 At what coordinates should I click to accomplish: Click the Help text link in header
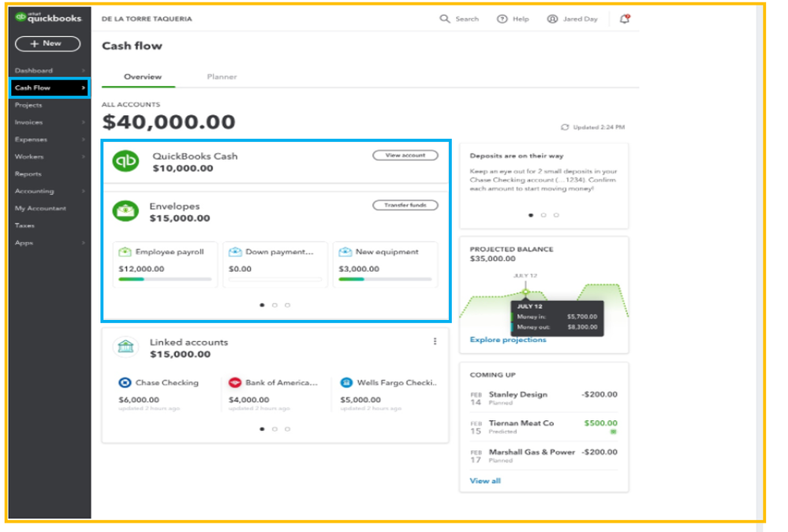click(x=521, y=19)
